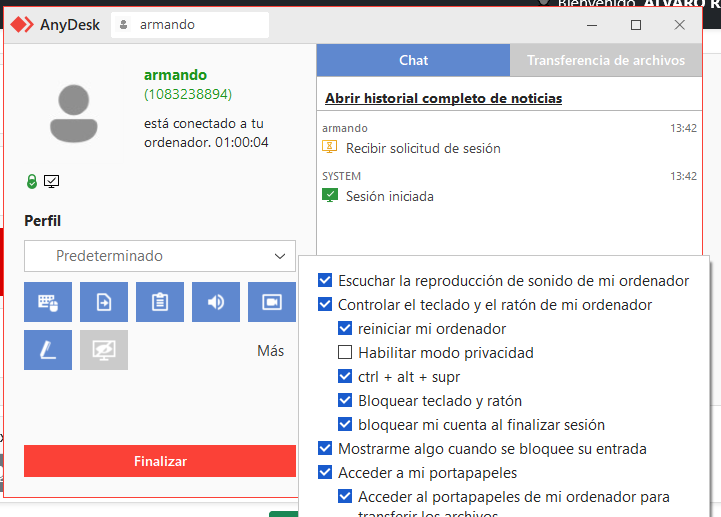Click Más to show more permissions

(270, 351)
